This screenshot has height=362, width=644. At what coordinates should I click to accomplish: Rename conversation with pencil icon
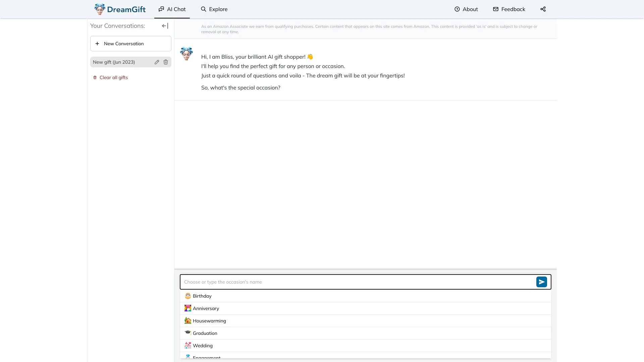(x=157, y=62)
